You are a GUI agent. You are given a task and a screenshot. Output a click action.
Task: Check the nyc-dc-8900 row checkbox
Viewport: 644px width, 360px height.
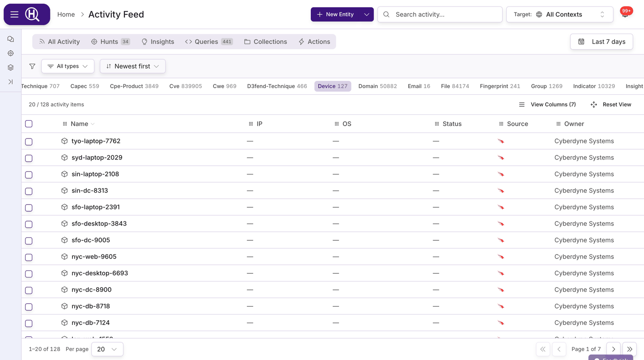(x=29, y=290)
